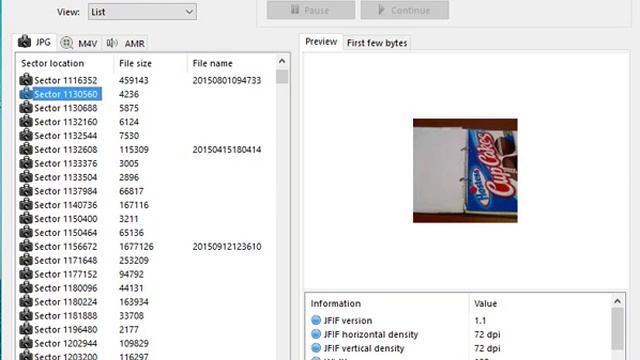Click the JFIF vertical density info icon
The image size is (640, 360).
(x=316, y=348)
